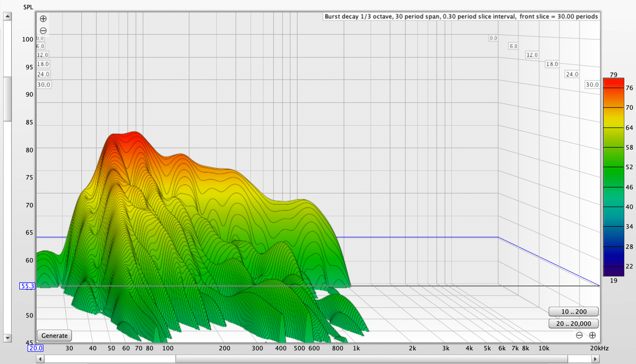636x364 pixels.
Task: Click the vertical scrollbar thumb
Action: (x=7, y=99)
